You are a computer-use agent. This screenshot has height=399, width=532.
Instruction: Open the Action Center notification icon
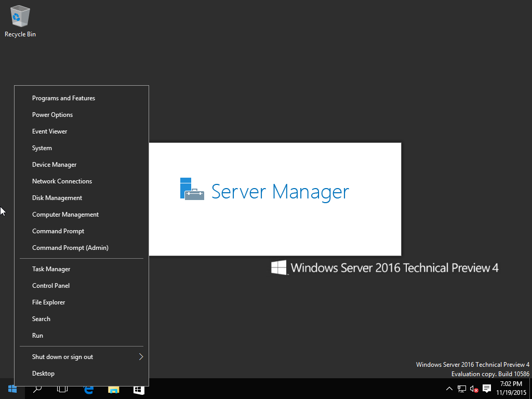pos(487,389)
